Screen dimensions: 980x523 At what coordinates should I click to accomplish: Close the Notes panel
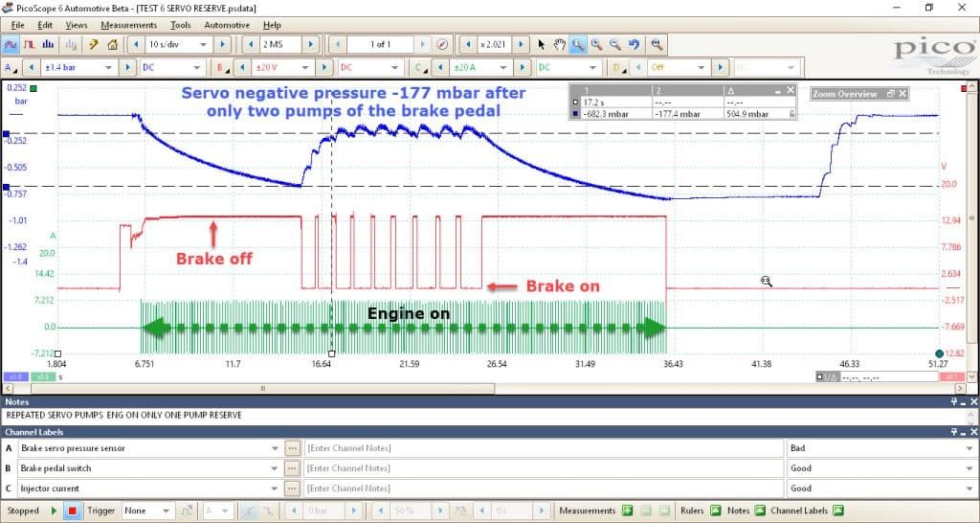973,402
